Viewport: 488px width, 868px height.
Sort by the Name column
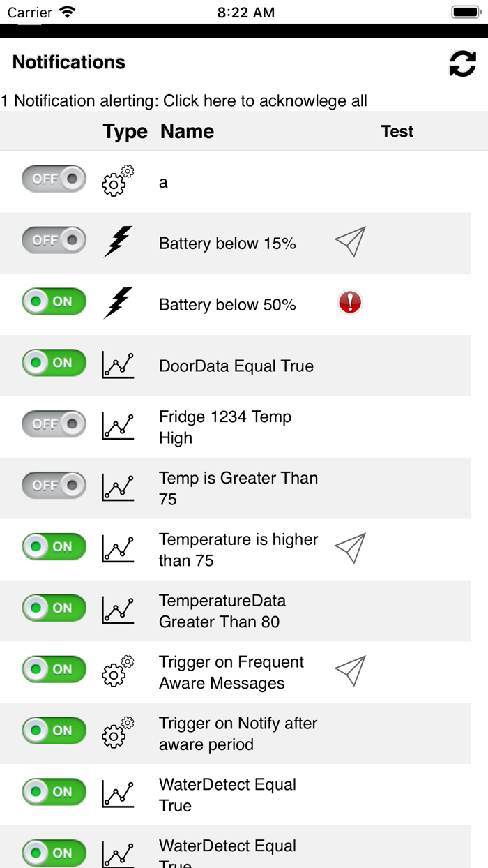coord(186,131)
